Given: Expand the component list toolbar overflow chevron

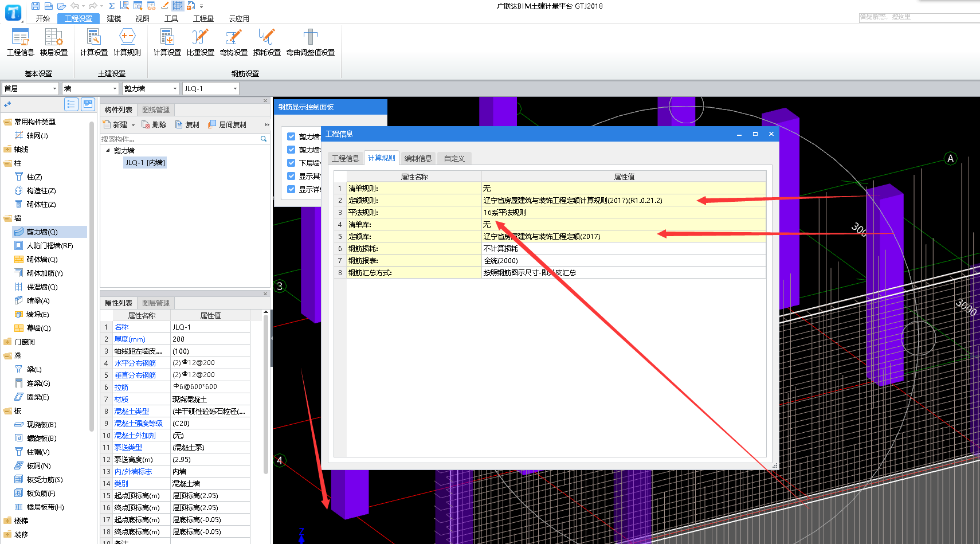Looking at the screenshot, I should tap(266, 124).
